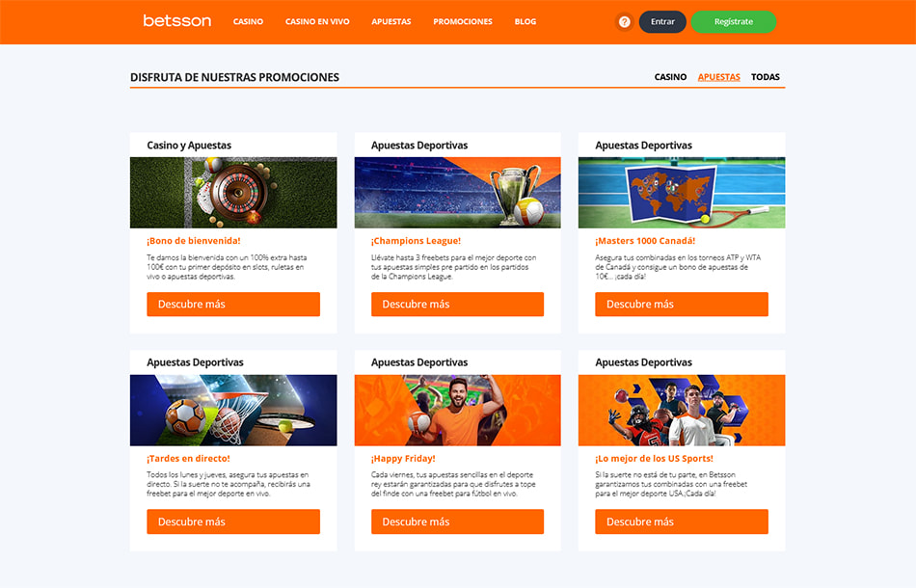Open the Masters 1000 Canadá map banner
916x588 pixels.
tap(682, 193)
